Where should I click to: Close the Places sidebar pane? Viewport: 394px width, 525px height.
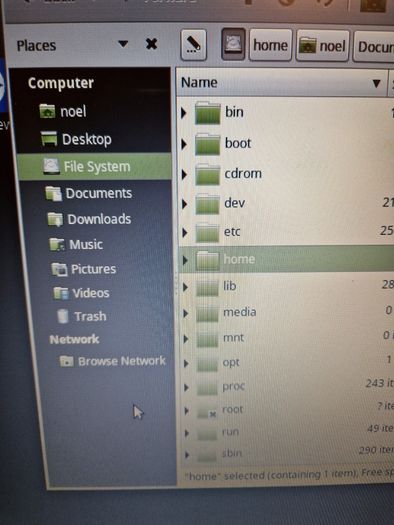151,44
